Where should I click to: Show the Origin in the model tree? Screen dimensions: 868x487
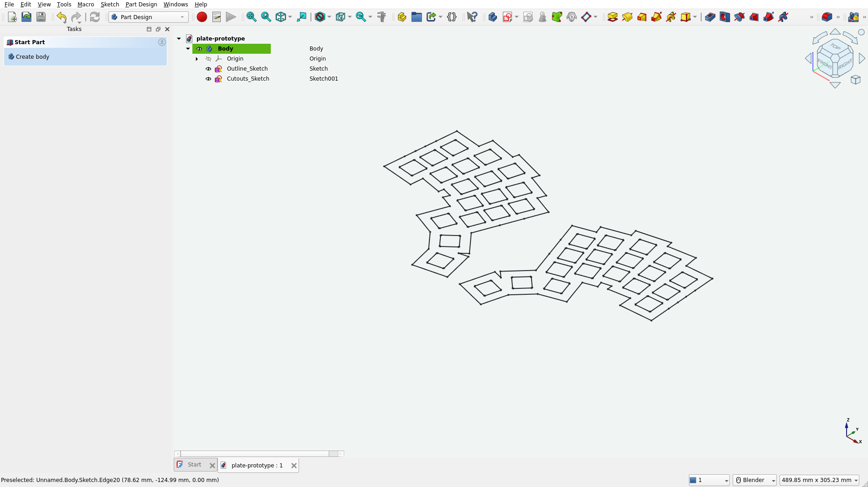coord(208,59)
